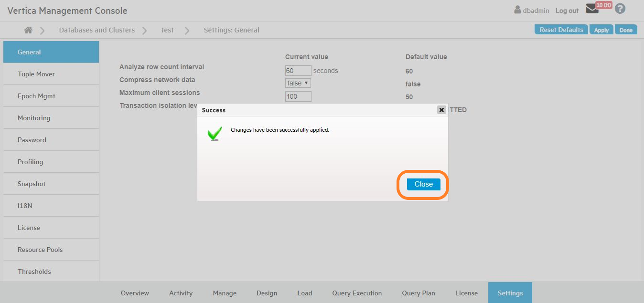Click the dbadmin user icon
Viewport: 644px width, 303px height.
point(517,10)
